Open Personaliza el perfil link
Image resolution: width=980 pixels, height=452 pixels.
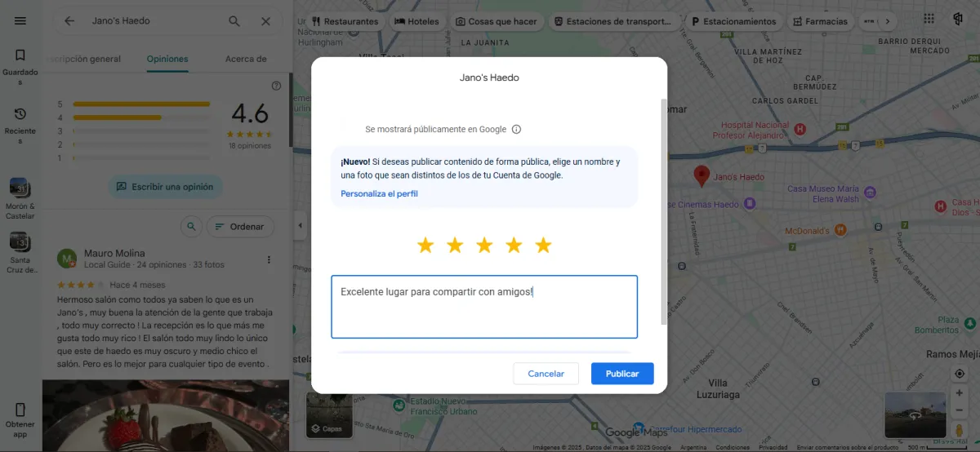pyautogui.click(x=380, y=193)
